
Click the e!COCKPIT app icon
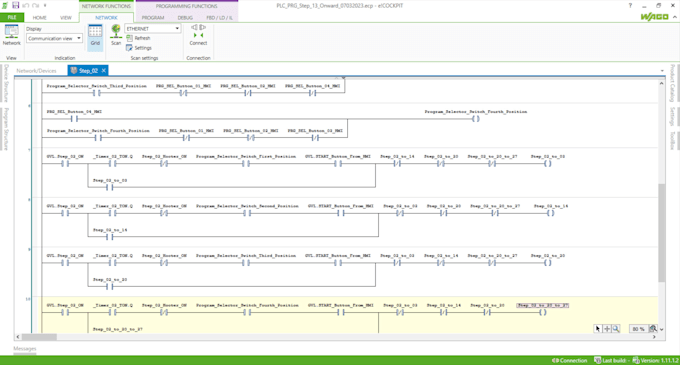[5, 6]
